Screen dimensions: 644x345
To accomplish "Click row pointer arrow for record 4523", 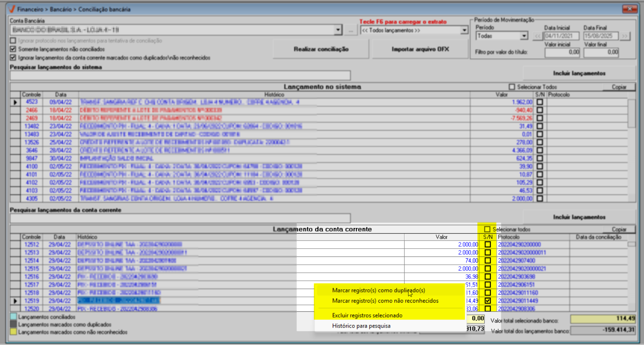I will [x=15, y=102].
